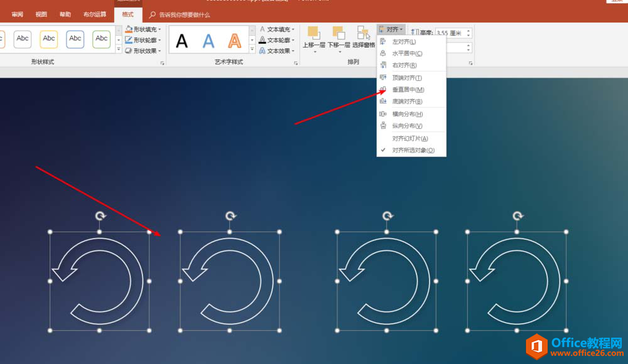Screen dimensions: 628x364
Task: Apply the blue WordArt A style
Action: (208, 41)
